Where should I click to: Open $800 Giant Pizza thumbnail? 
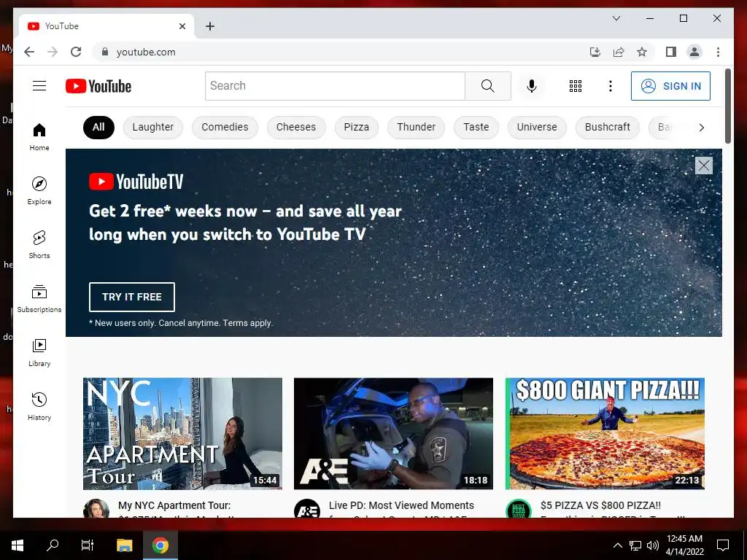click(605, 434)
